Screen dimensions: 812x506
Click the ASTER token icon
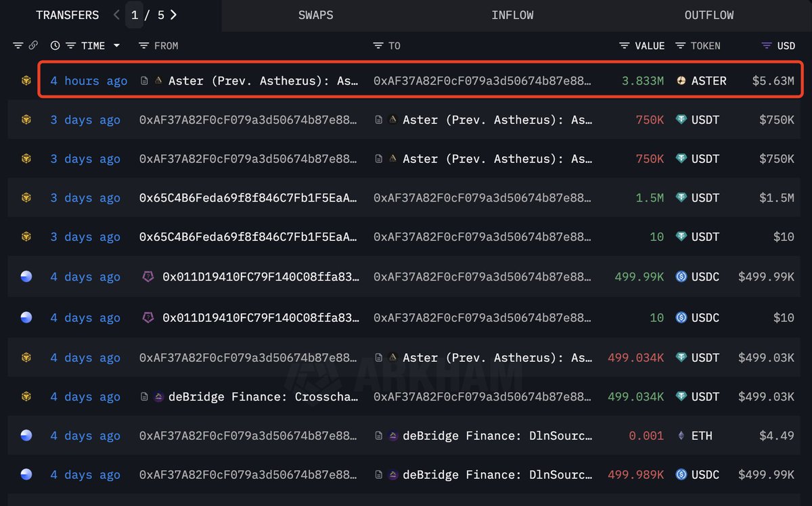[681, 80]
